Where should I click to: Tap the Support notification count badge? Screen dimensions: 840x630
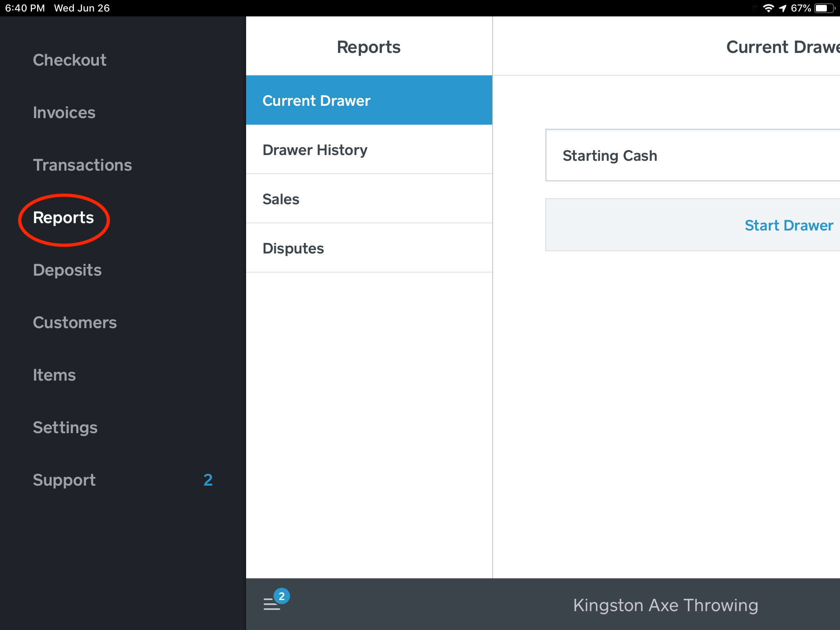point(208,480)
